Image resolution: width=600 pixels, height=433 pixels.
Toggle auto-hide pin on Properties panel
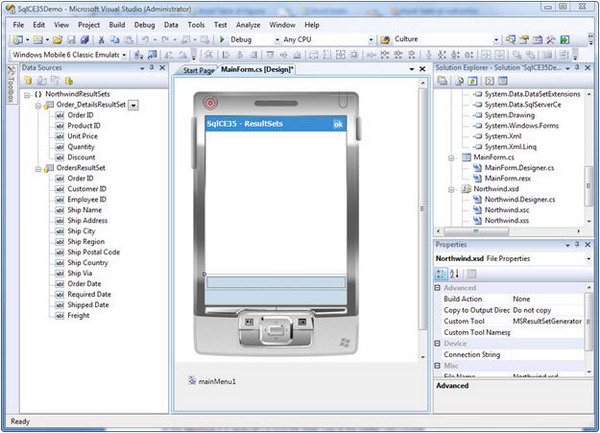[577, 244]
